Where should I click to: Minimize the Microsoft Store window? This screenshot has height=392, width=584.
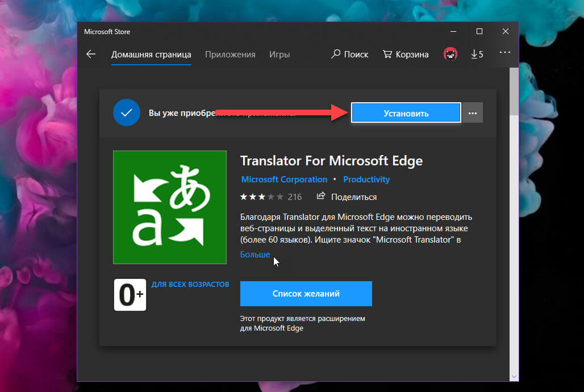(453, 32)
